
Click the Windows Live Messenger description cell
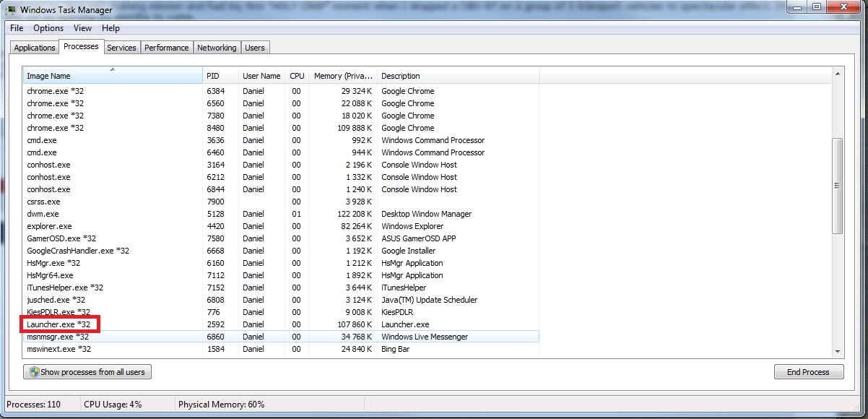point(425,337)
